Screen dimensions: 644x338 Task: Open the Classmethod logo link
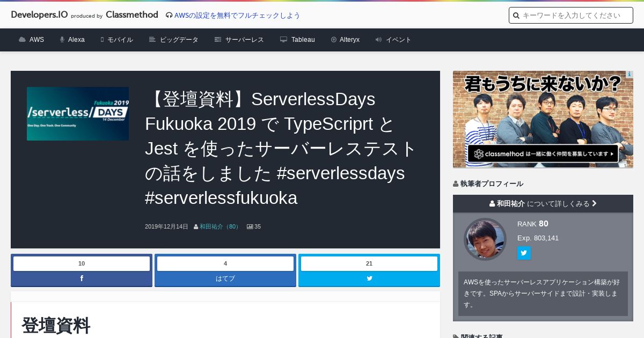click(132, 15)
